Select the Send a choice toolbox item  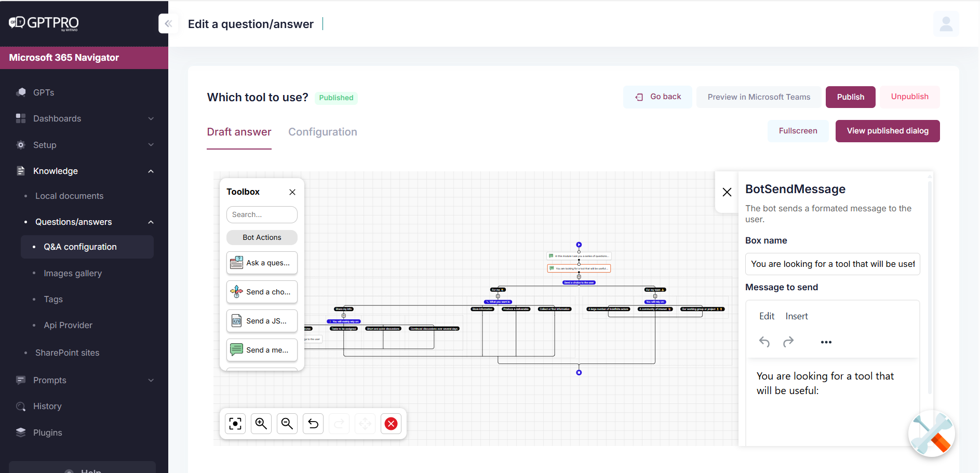[262, 292]
